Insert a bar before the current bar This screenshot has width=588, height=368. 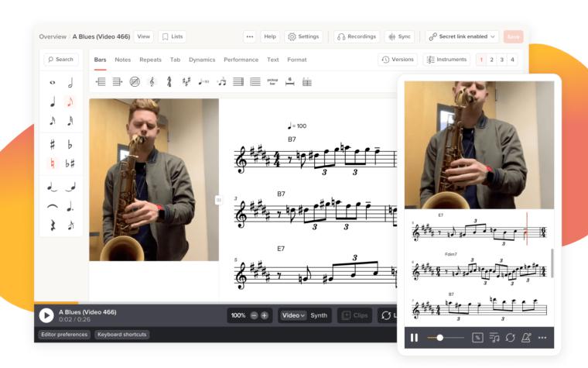click(100, 81)
